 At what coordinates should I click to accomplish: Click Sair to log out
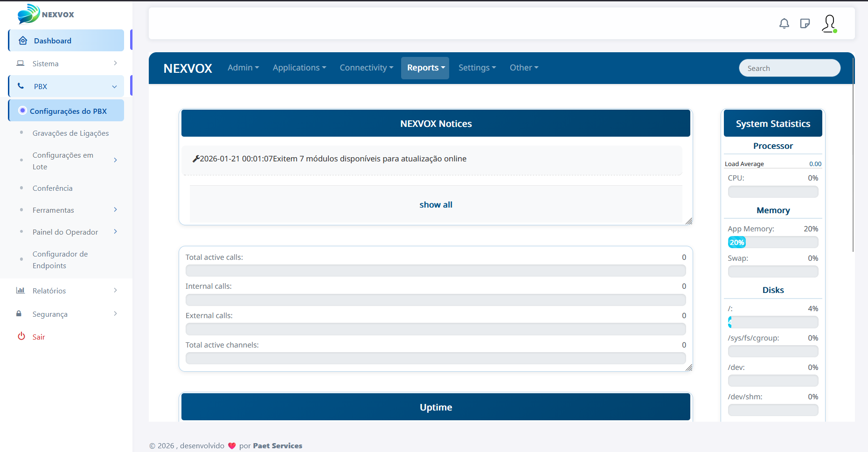pyautogui.click(x=39, y=337)
